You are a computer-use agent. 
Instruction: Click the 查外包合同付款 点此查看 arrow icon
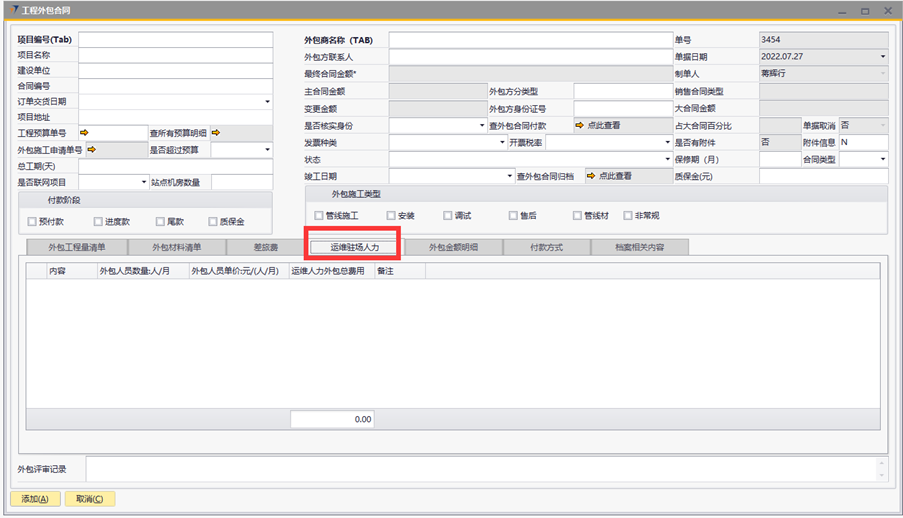(x=578, y=125)
